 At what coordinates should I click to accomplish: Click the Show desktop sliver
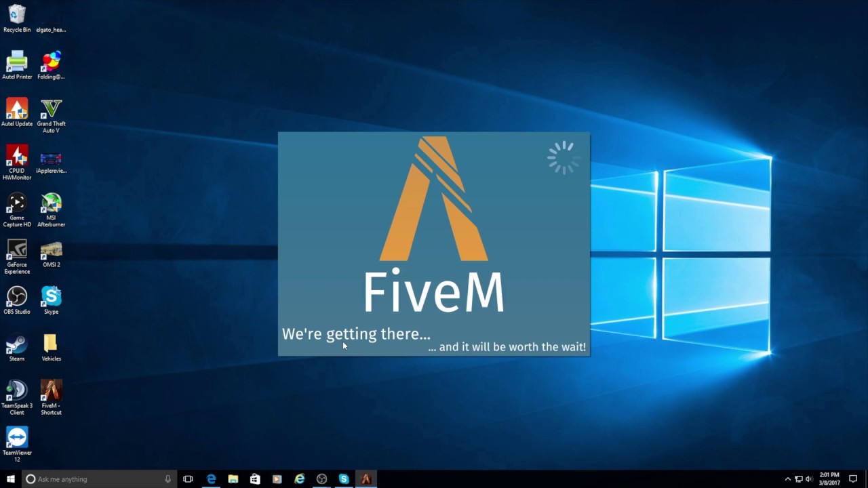coord(866,479)
